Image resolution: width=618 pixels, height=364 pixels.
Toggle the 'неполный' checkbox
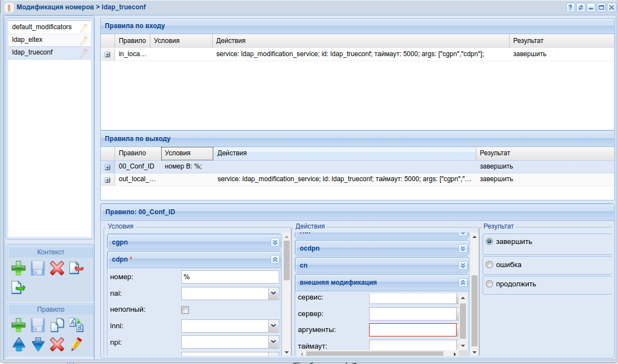coord(185,310)
